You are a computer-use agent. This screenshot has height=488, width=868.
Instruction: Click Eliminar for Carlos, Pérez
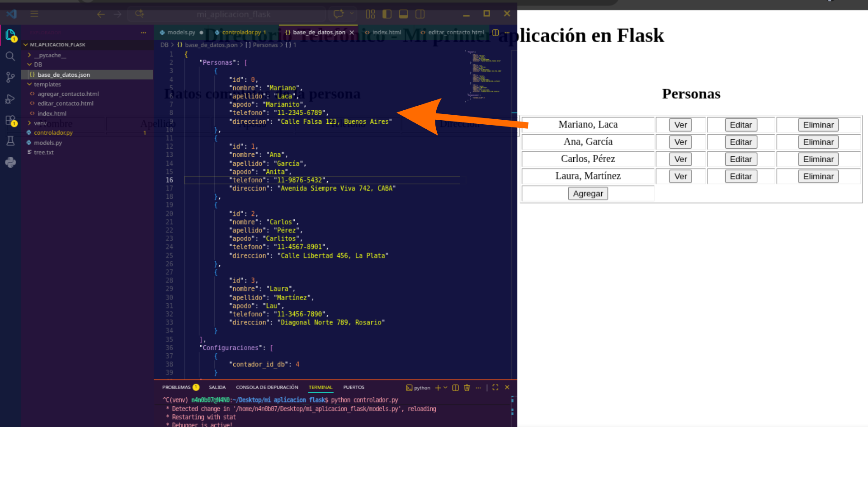pos(818,159)
